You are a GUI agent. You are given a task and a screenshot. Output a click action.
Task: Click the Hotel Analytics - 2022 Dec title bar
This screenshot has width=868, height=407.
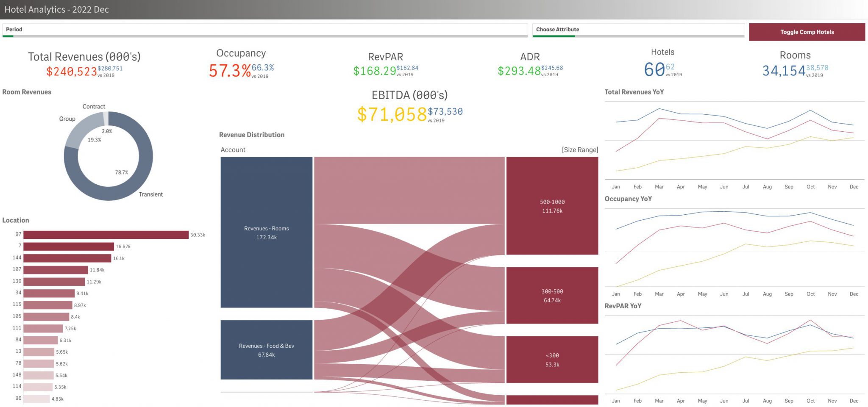pos(55,9)
